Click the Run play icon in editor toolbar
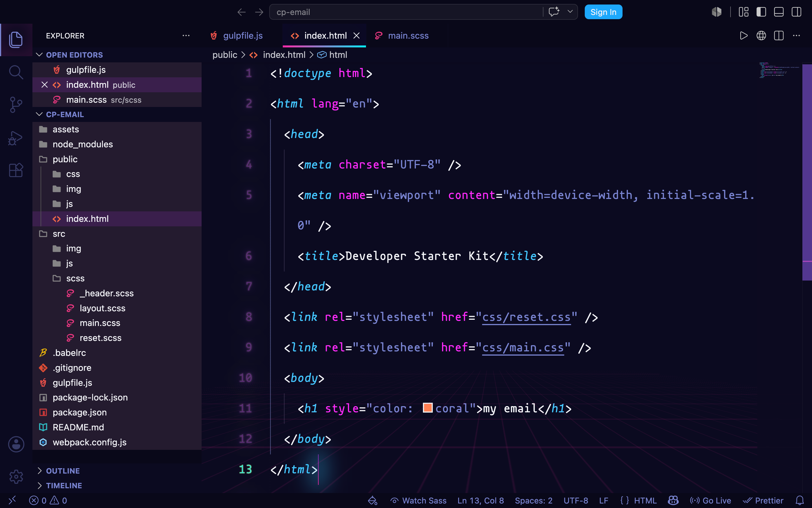This screenshot has height=508, width=812. tap(743, 36)
